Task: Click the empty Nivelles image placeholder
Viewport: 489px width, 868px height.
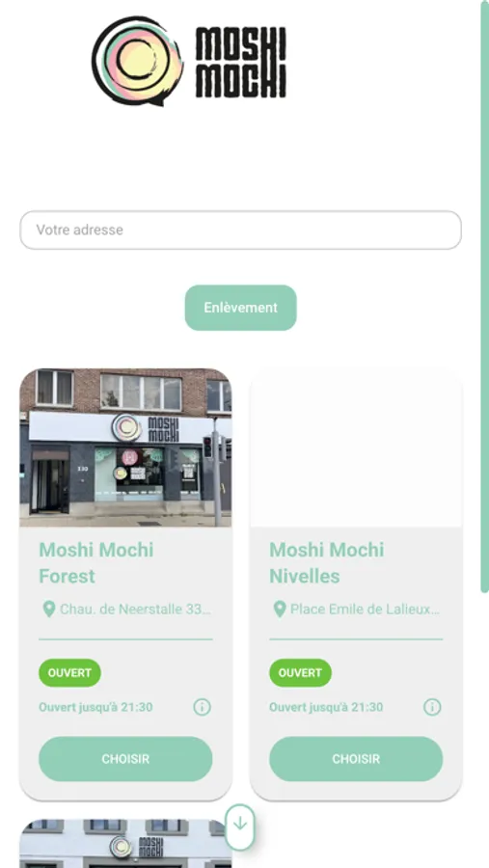Action: coord(356,448)
